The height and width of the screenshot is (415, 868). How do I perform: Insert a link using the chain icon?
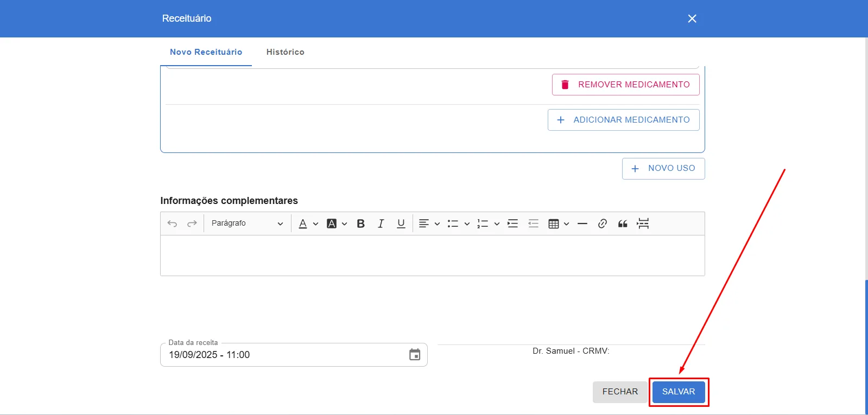(x=602, y=224)
